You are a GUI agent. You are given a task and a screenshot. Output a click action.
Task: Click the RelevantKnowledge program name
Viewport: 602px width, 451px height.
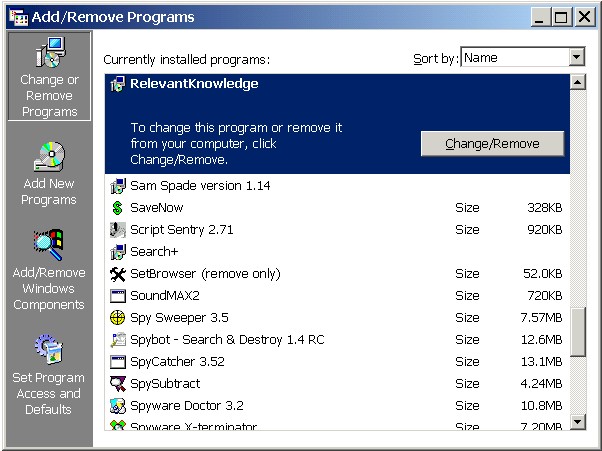coord(194,84)
